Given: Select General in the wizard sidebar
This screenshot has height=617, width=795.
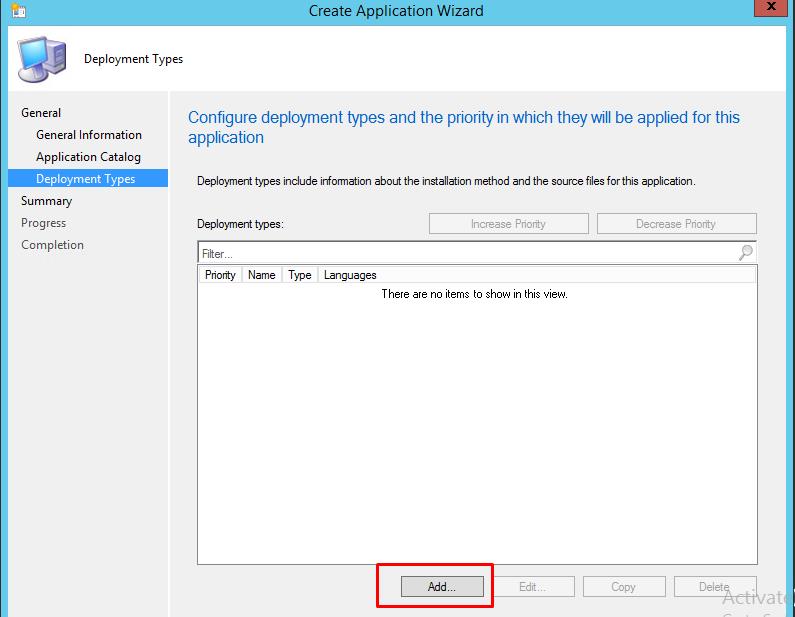Looking at the screenshot, I should tap(41, 113).
